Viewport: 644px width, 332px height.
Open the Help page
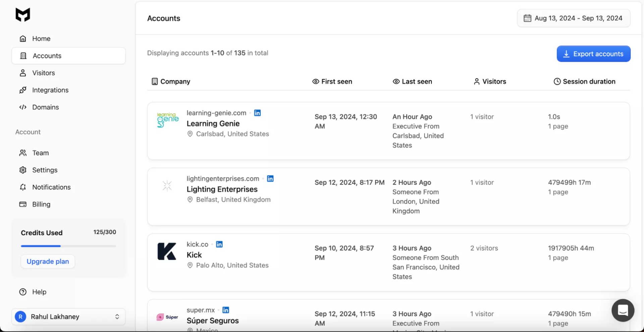tap(39, 292)
